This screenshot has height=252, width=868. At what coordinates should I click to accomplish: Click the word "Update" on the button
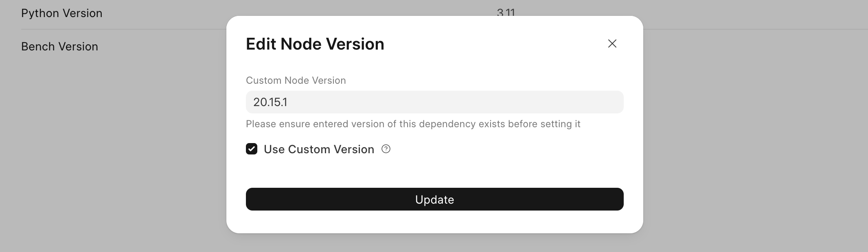(x=434, y=200)
